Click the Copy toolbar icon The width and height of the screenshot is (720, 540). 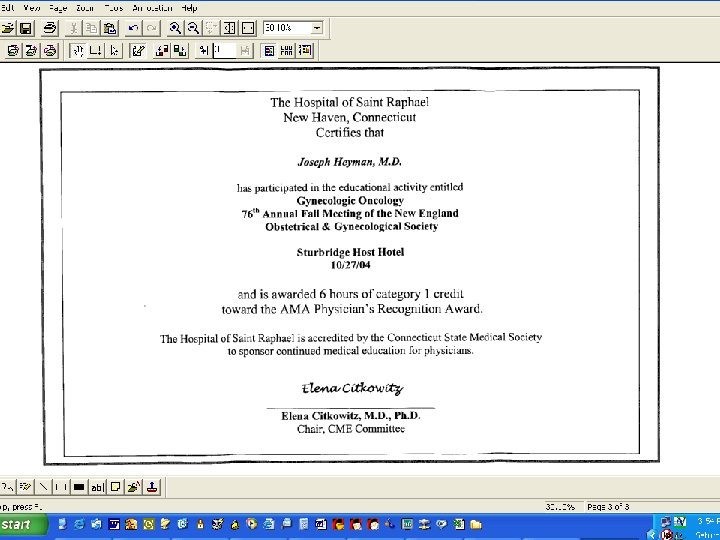(91, 28)
